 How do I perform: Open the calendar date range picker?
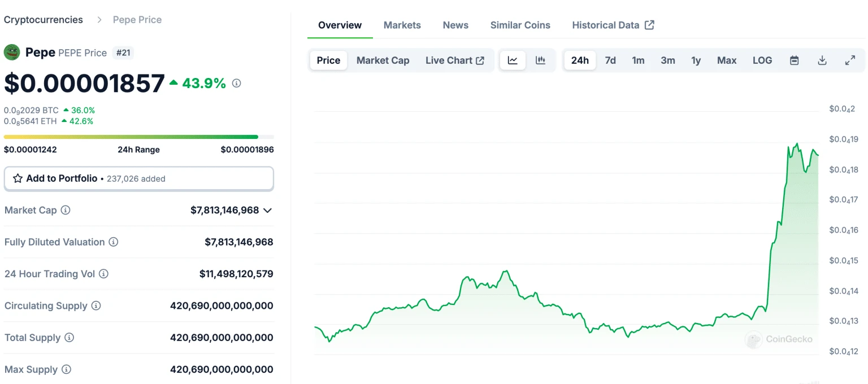tap(794, 60)
